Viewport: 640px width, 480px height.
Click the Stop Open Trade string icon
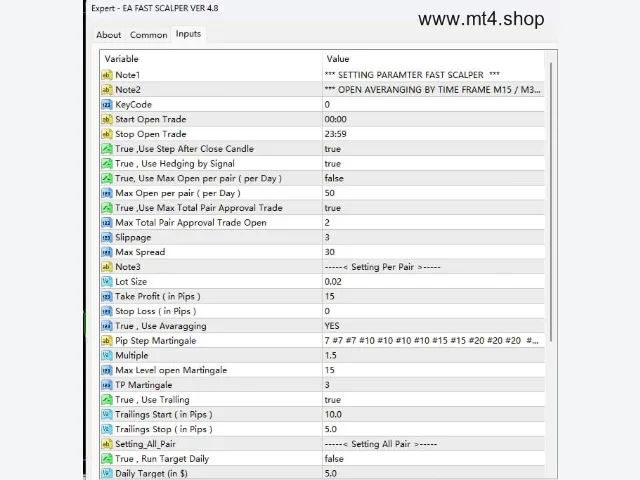tap(107, 134)
